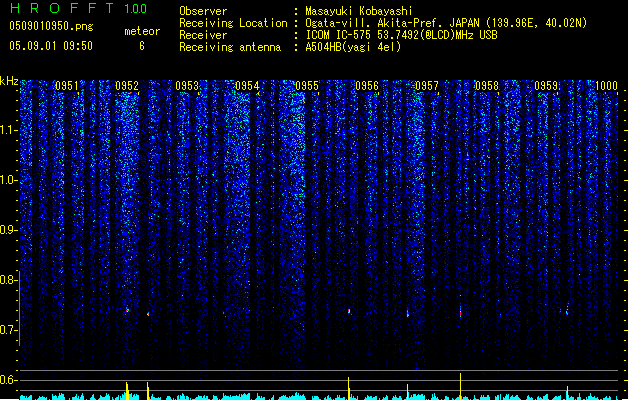
Task: Select the 0.7 kHz axis label
Action: [x=8, y=330]
